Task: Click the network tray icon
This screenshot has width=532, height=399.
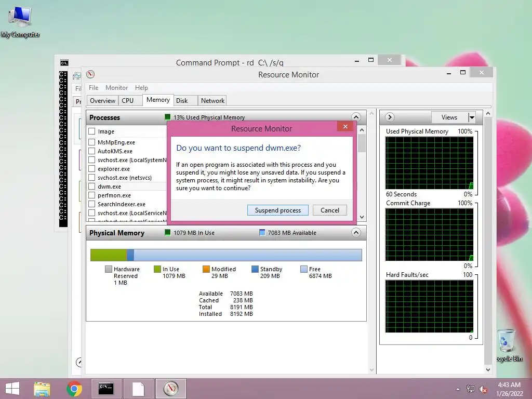Action: 470,389
